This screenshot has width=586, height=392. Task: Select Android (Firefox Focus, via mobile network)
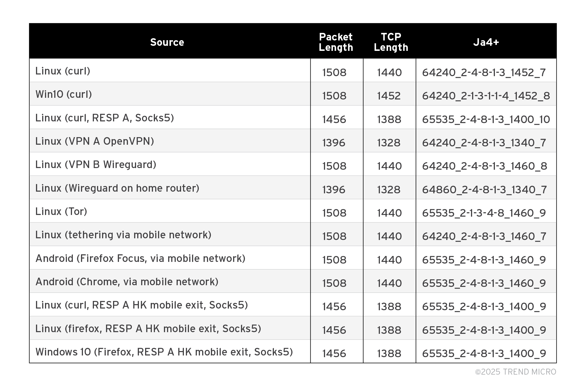click(140, 258)
